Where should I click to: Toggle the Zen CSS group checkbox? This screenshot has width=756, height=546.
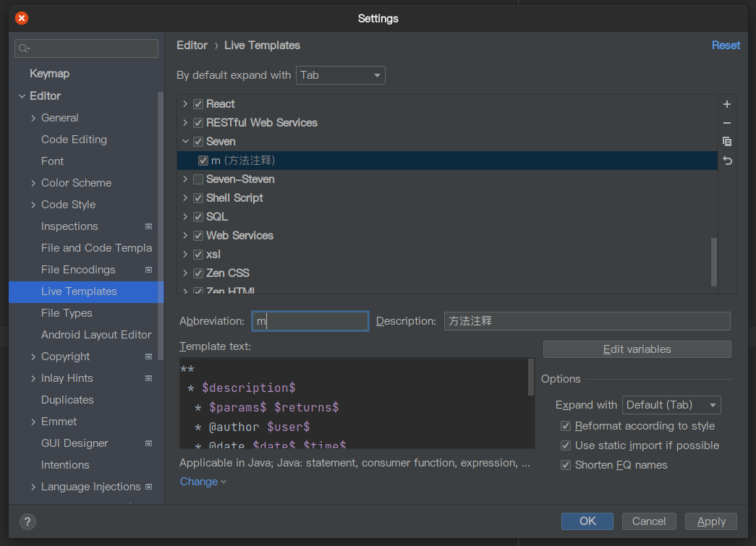click(198, 273)
